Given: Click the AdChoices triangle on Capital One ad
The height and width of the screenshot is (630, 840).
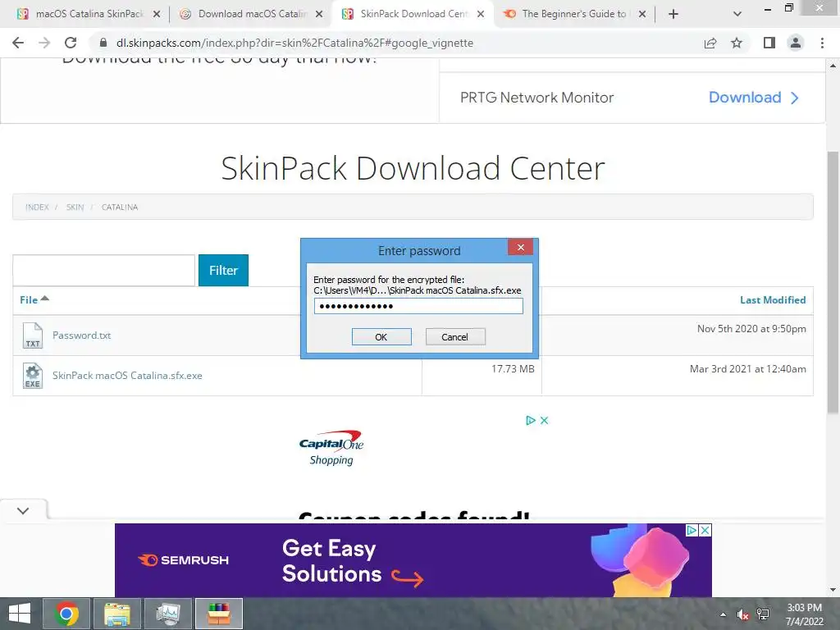Looking at the screenshot, I should point(531,421).
